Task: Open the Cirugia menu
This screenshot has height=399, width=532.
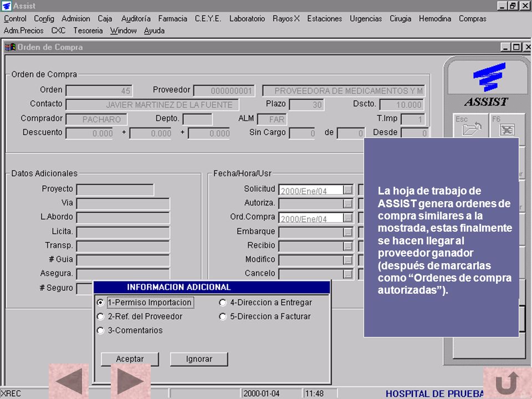Action: point(400,19)
